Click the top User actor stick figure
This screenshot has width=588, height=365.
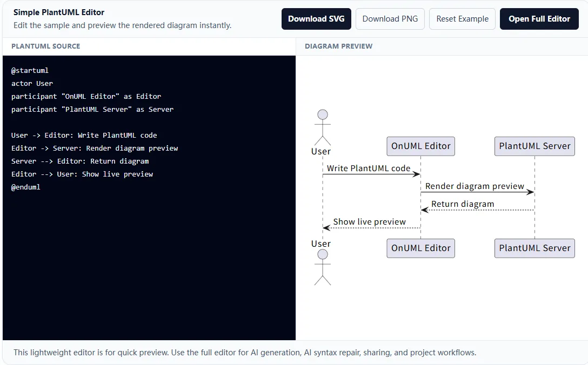(x=322, y=127)
